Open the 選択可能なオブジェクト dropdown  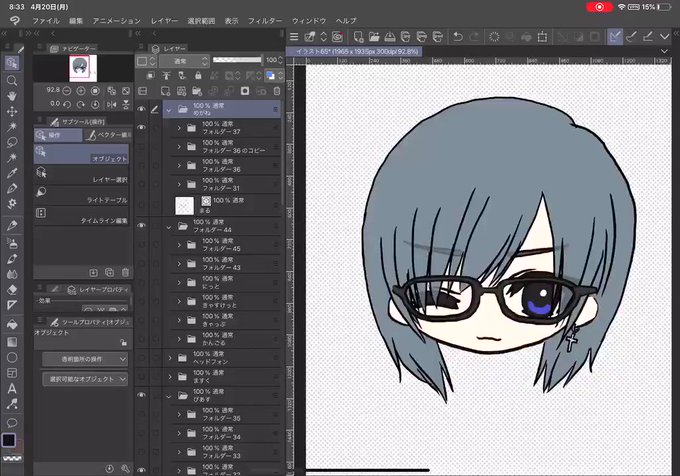pos(85,379)
